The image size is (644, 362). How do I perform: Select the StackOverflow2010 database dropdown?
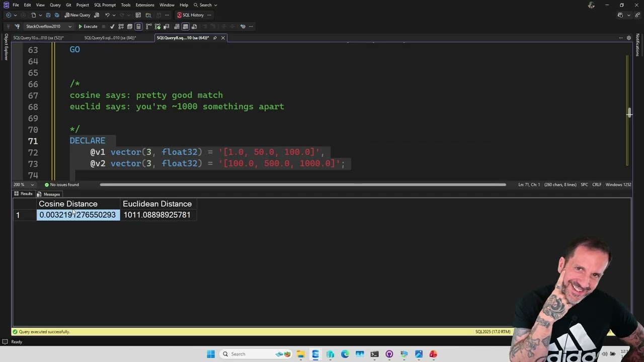coord(48,26)
